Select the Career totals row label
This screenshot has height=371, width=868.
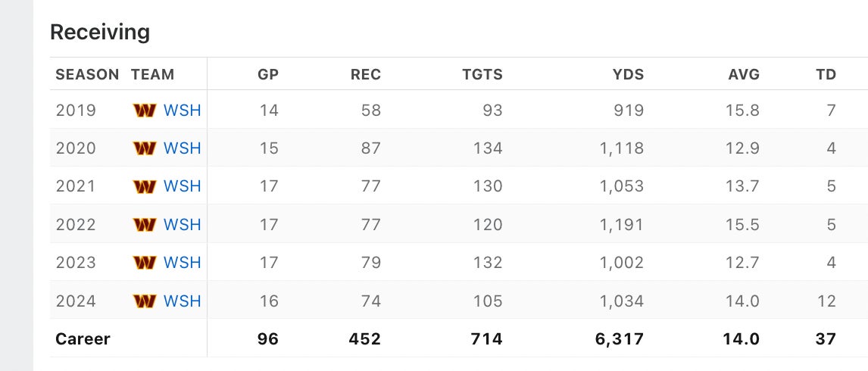point(83,339)
